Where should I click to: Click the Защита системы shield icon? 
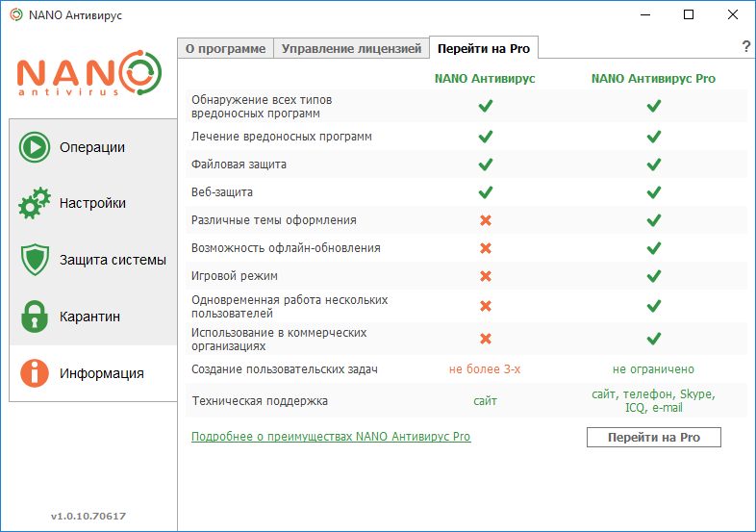pos(35,260)
